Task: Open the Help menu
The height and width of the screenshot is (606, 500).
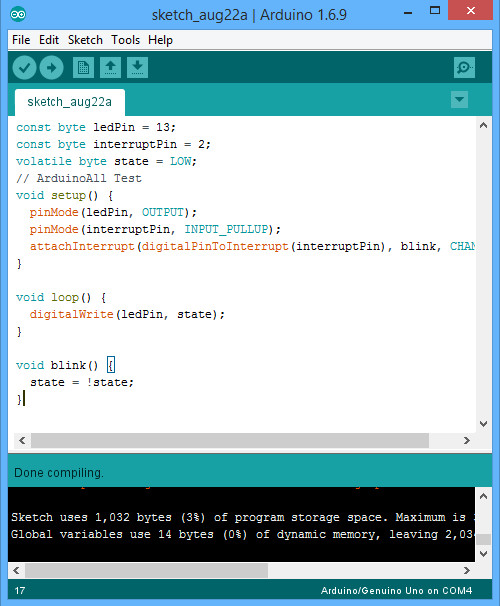Action: pos(160,40)
